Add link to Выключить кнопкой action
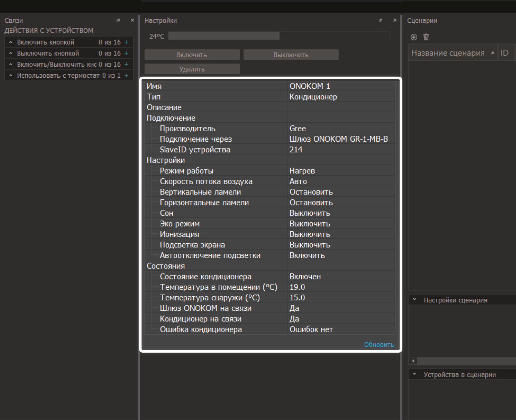 click(x=126, y=53)
